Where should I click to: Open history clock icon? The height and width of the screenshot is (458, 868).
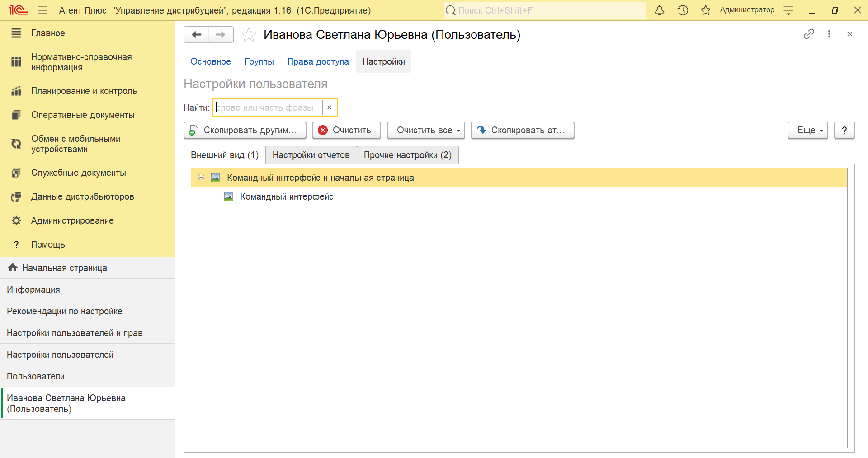[x=683, y=10]
